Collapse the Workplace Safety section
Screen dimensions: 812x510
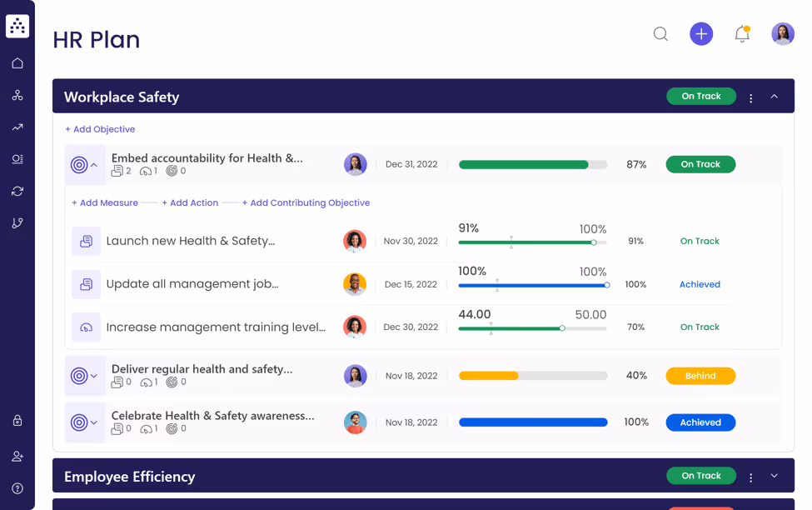pyautogui.click(x=774, y=96)
